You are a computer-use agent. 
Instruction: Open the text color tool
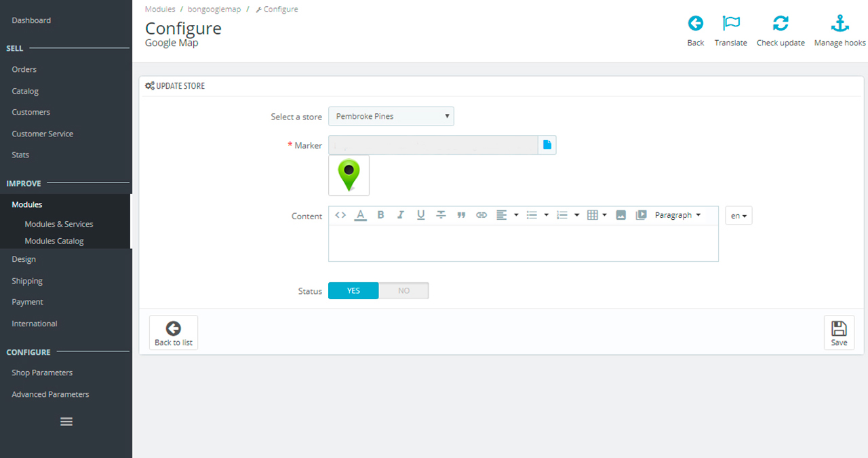point(361,215)
